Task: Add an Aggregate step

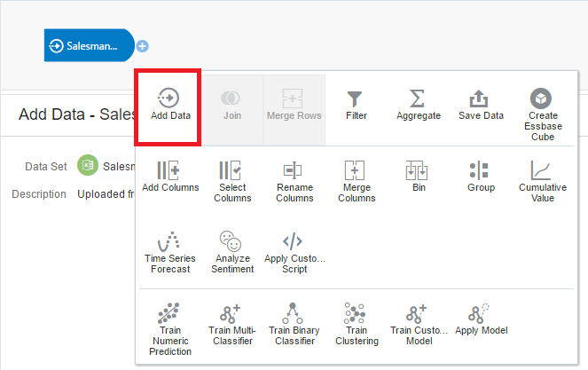Action: (418, 105)
